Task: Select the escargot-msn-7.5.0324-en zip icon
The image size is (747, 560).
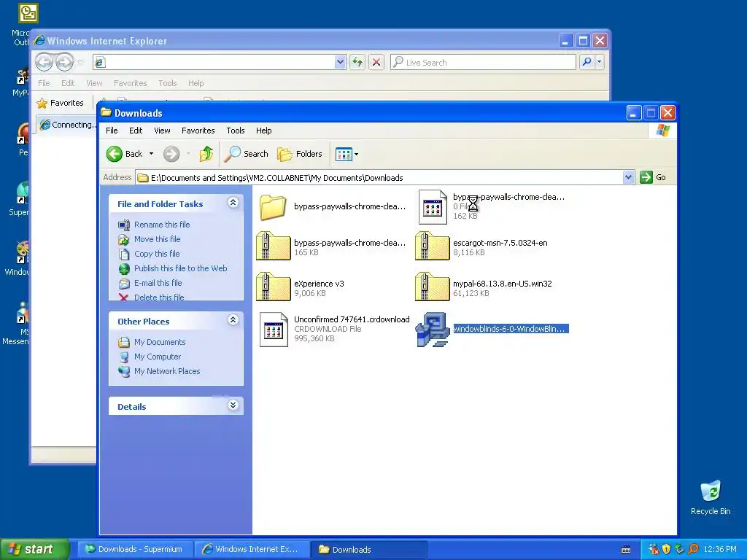Action: point(432,246)
